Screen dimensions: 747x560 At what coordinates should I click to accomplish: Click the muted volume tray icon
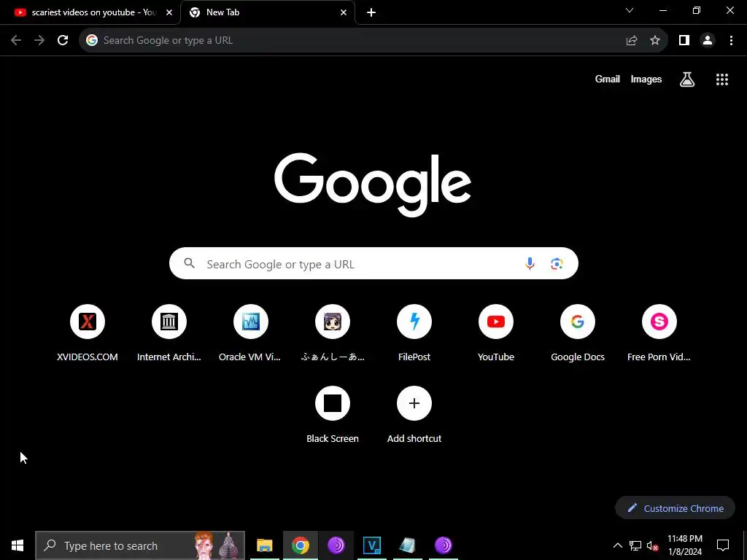(652, 545)
